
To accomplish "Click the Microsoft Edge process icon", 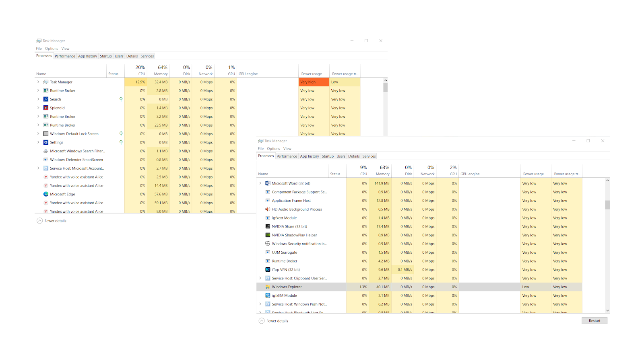I will point(46,194).
